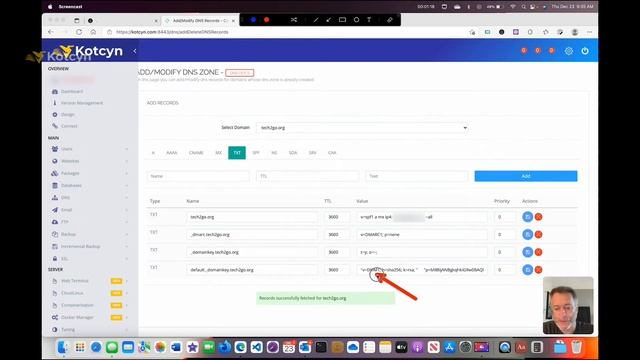Open browser profile avatar
Viewport: 640px width, 360px height.
pos(575,32)
